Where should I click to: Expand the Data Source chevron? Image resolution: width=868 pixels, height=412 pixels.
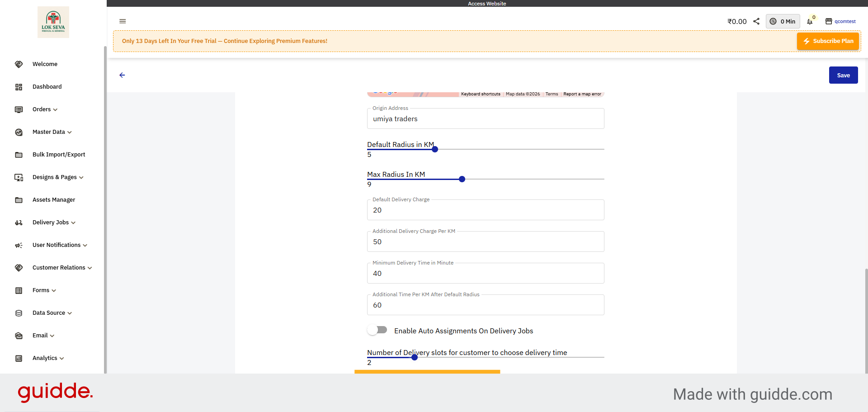(70, 313)
